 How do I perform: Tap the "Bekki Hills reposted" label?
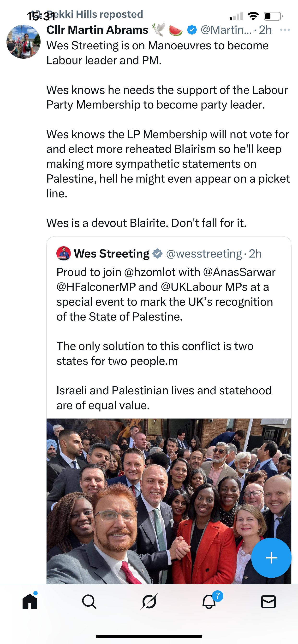(x=98, y=14)
